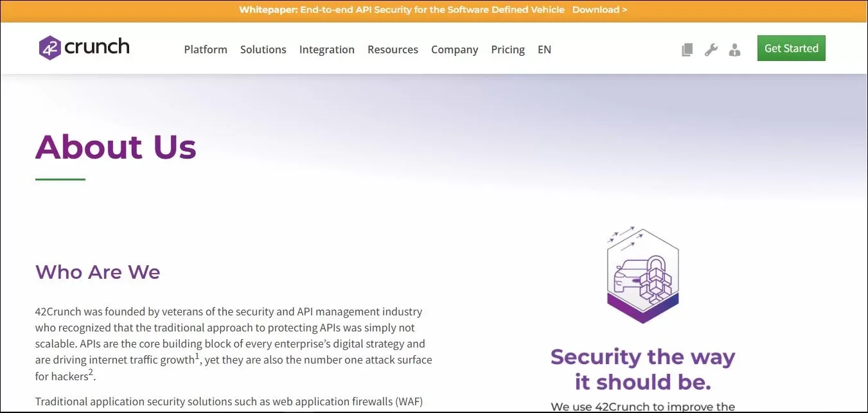Open the documentation pages icon

[x=687, y=49]
